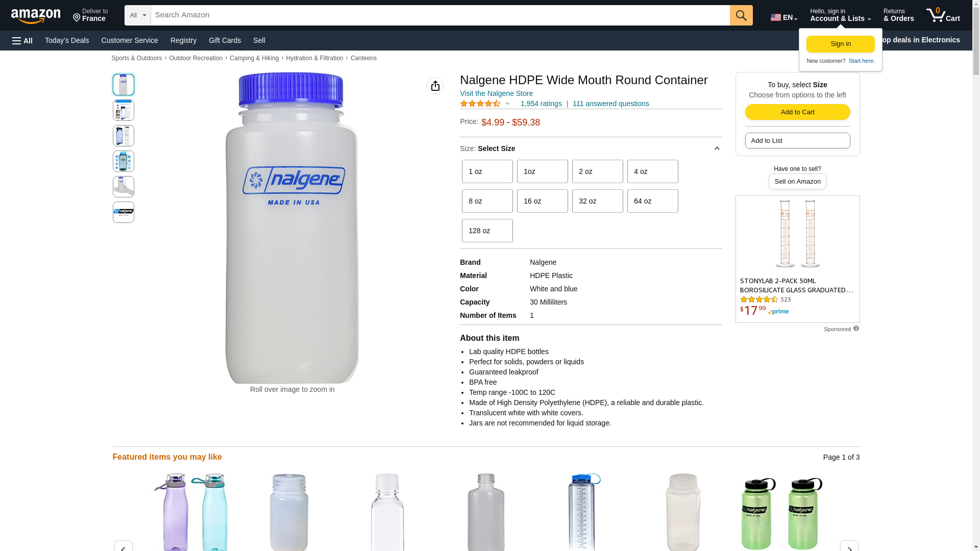This screenshot has width=980, height=551.
Task: Expand the EN language selector
Action: tap(783, 17)
